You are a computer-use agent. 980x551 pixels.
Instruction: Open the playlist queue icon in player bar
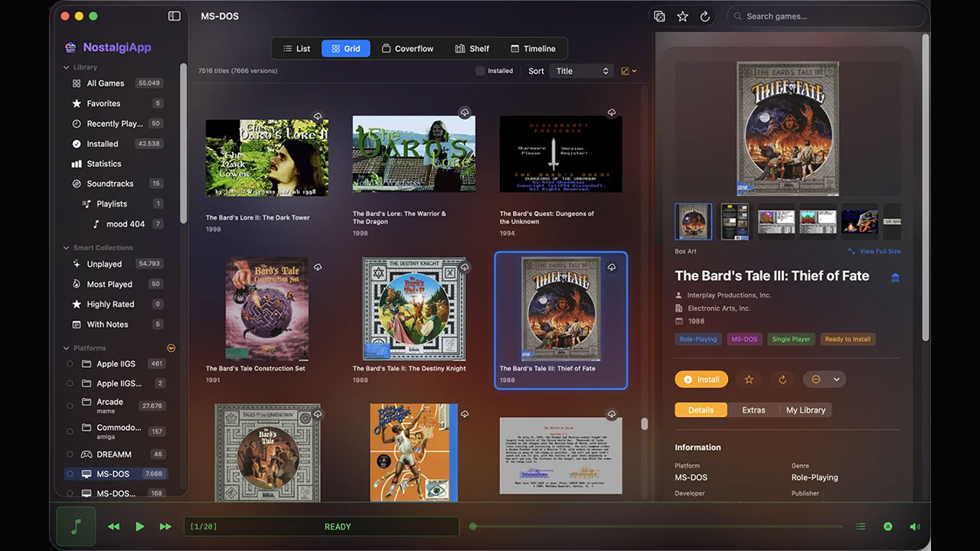861,527
